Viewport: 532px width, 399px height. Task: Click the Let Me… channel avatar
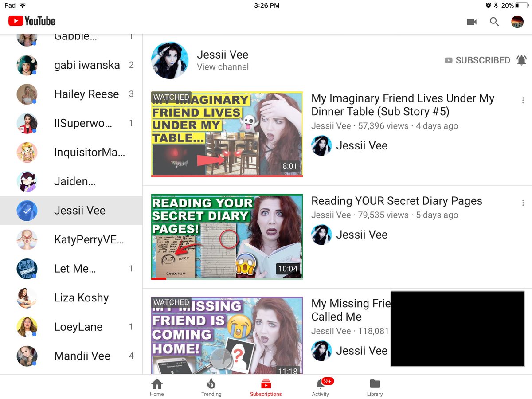tap(27, 269)
